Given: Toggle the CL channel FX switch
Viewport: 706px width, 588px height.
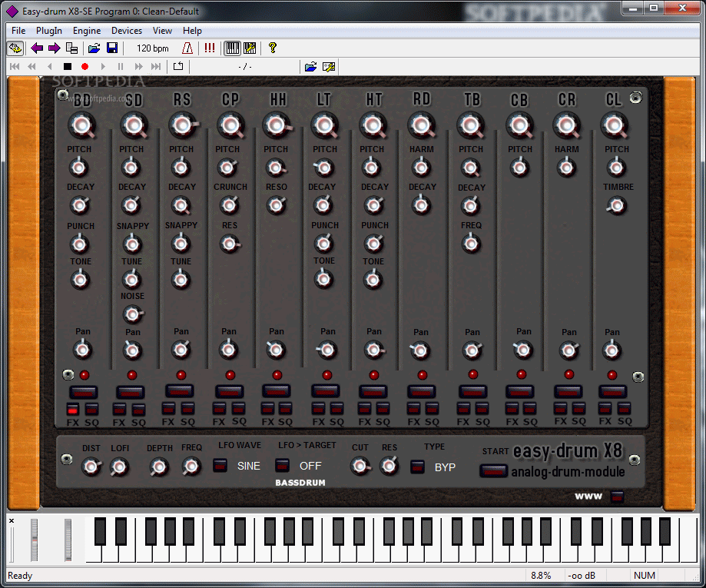Looking at the screenshot, I should pyautogui.click(x=605, y=408).
